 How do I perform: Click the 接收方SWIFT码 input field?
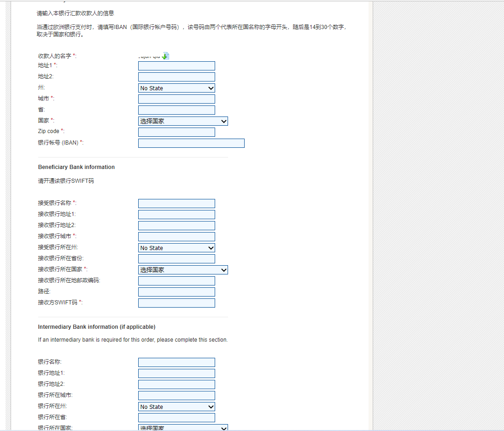coord(176,303)
